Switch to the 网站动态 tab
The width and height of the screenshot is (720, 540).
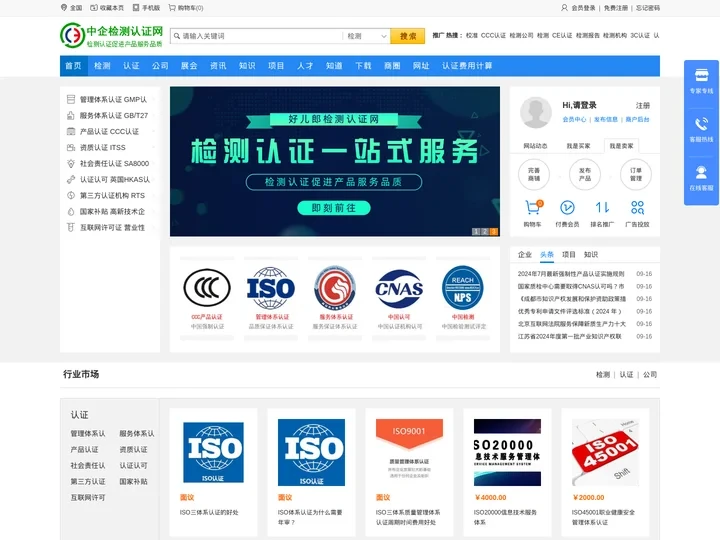(535, 146)
